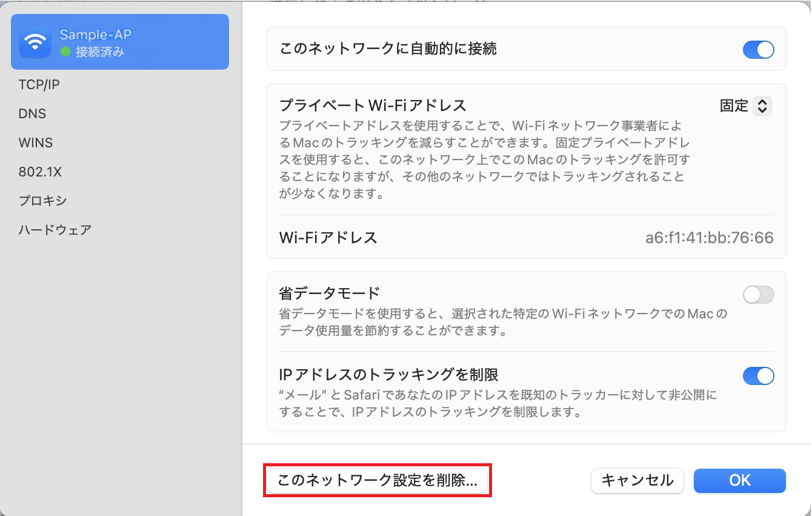Click the up-down chevron icon next to 固定

pos(762,106)
